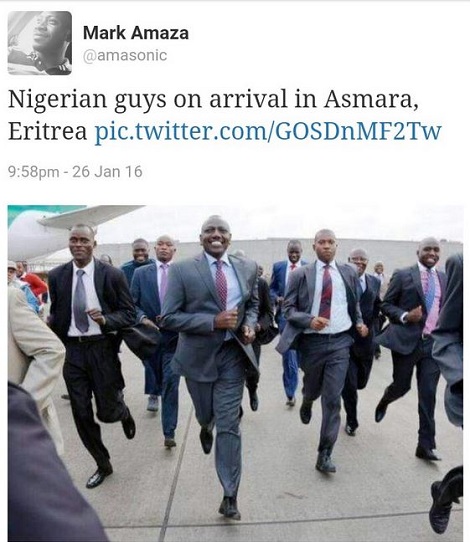Open Mark Amaza's profile avatar

pyautogui.click(x=40, y=43)
